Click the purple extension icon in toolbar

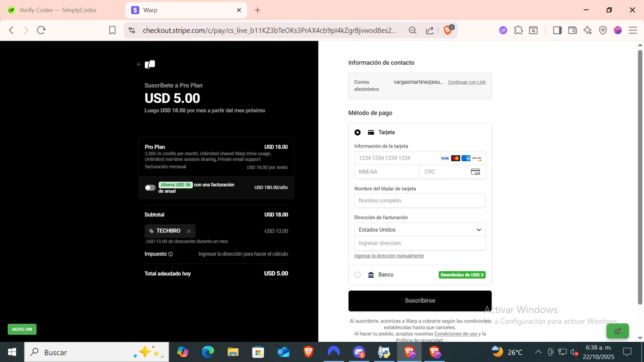(503, 30)
